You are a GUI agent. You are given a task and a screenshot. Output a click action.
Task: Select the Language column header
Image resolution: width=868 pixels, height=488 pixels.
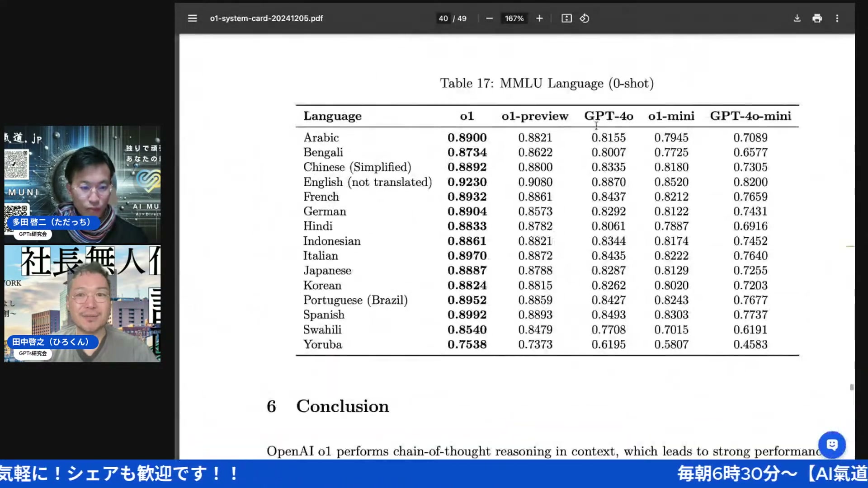tap(332, 116)
